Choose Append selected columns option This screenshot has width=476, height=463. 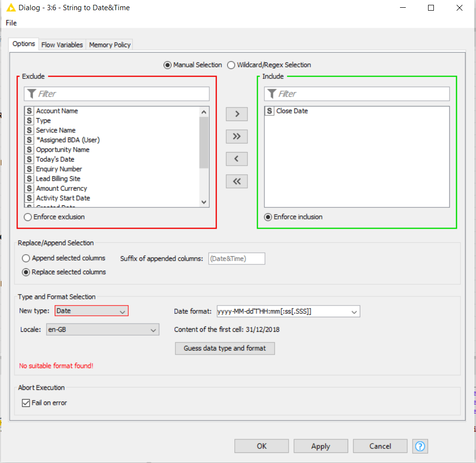tap(26, 258)
